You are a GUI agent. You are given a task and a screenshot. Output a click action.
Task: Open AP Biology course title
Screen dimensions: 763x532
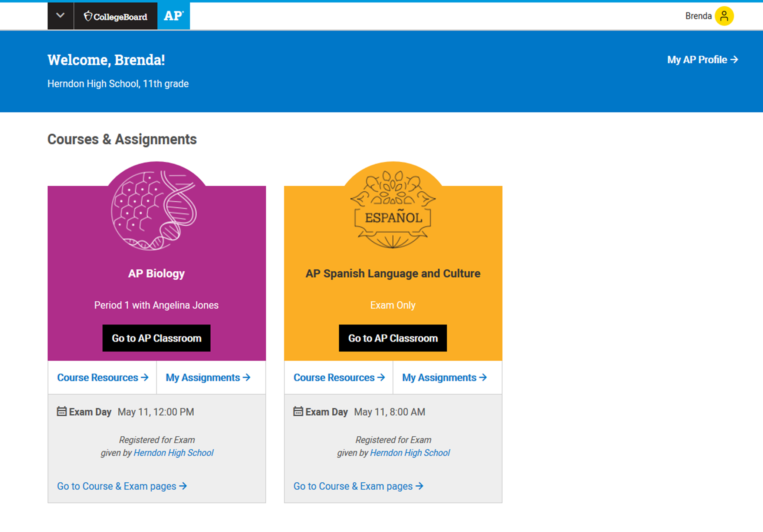(157, 274)
